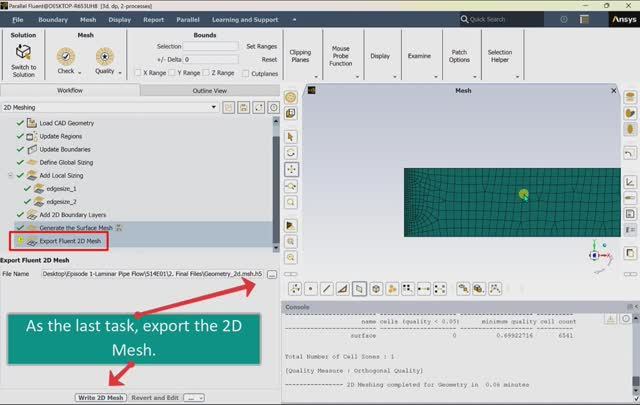
Task: Click the stacked views icon below fit icon
Action: point(291,113)
